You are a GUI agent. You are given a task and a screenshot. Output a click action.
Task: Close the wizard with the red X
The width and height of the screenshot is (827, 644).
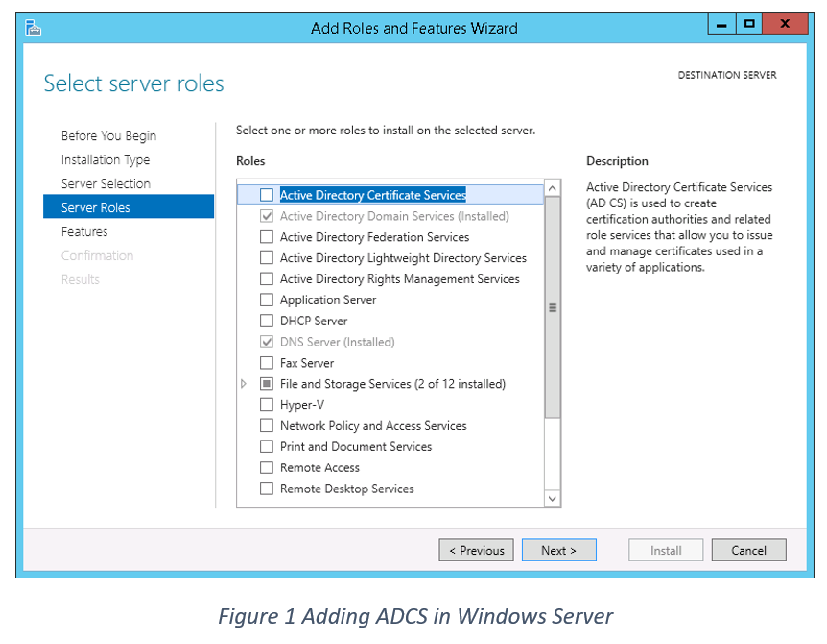(x=785, y=24)
